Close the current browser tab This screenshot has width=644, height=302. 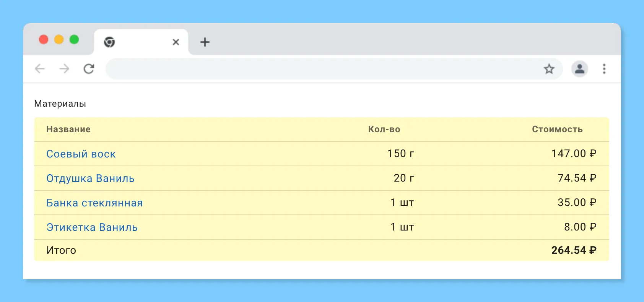(x=176, y=42)
